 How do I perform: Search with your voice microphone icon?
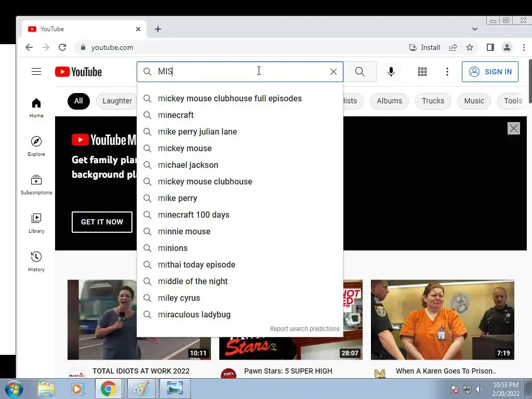point(391,72)
